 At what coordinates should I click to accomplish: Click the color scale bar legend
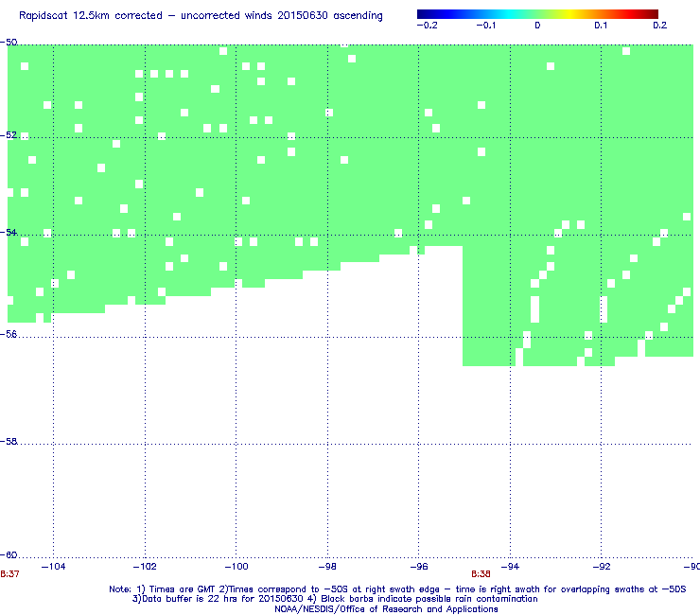point(537,14)
